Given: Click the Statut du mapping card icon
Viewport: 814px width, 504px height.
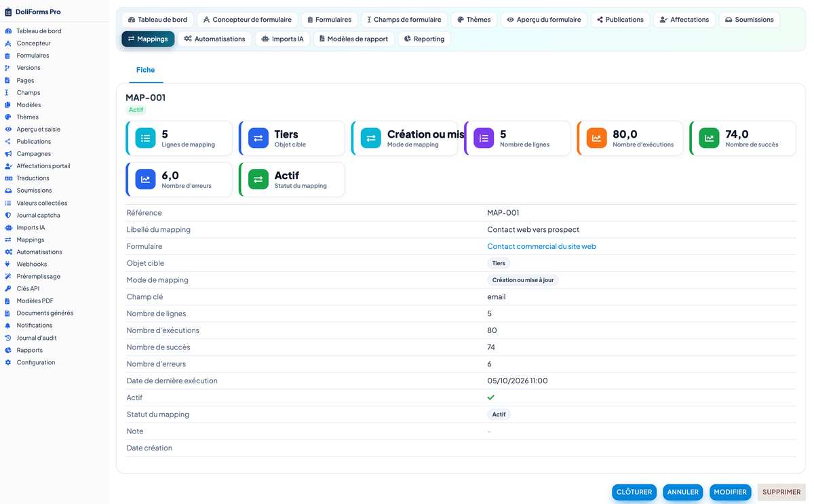Looking at the screenshot, I should pos(258,180).
